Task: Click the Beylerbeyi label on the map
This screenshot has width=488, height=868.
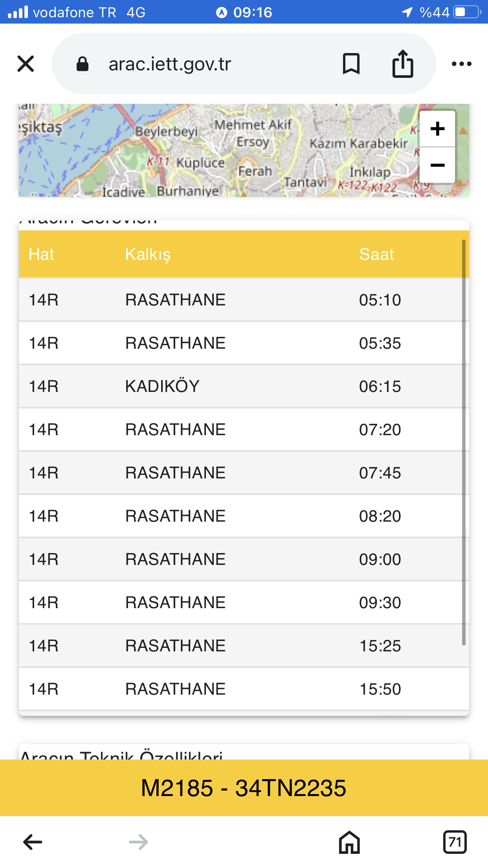Action: click(x=166, y=131)
